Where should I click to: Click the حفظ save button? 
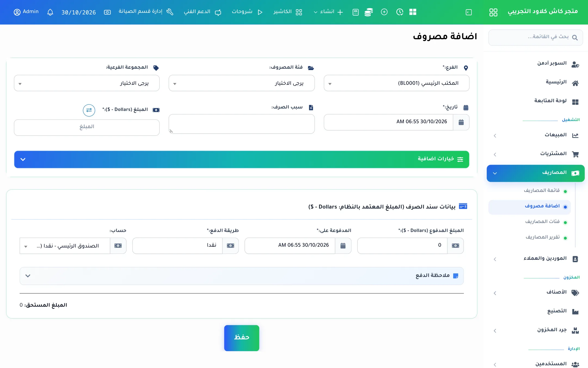coord(242,338)
